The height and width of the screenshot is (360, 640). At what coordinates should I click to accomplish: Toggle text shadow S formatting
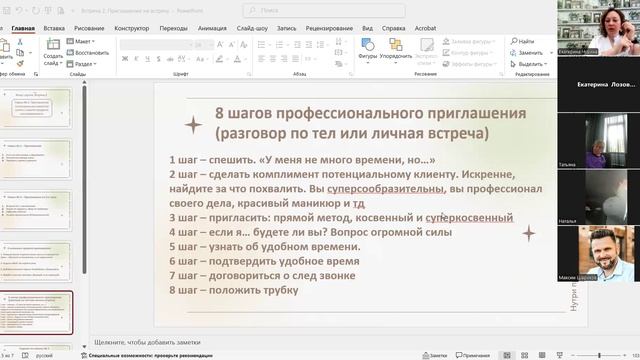[158, 59]
